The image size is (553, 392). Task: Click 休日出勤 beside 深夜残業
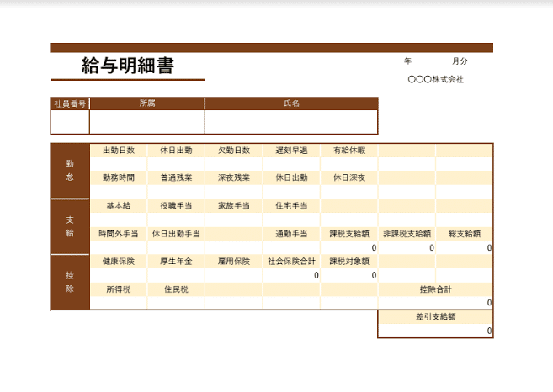coord(291,178)
